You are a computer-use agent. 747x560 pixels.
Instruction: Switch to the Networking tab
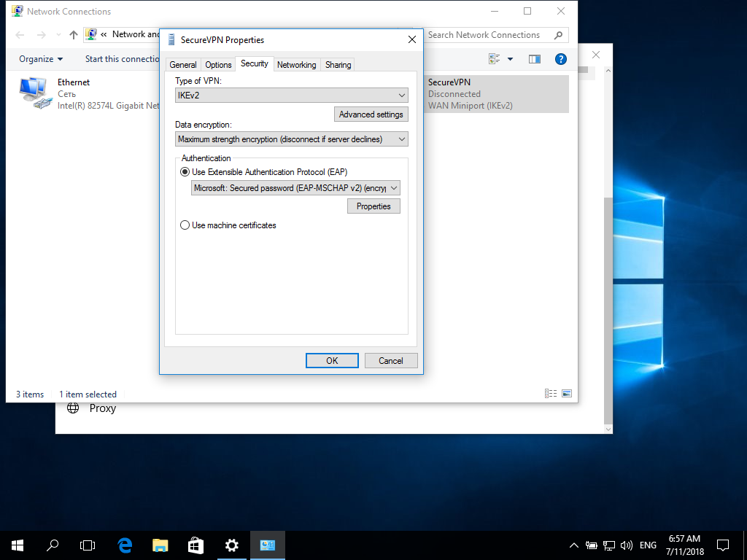click(x=296, y=65)
